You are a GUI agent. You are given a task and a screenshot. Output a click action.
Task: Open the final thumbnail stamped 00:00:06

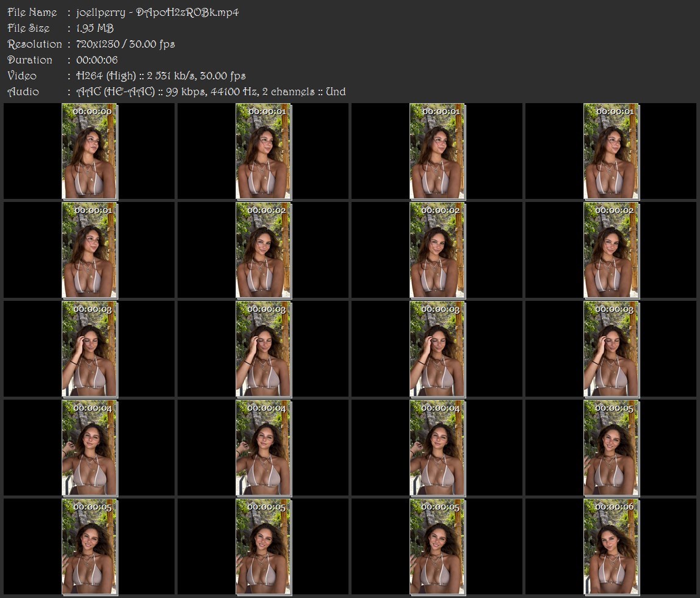(611, 547)
